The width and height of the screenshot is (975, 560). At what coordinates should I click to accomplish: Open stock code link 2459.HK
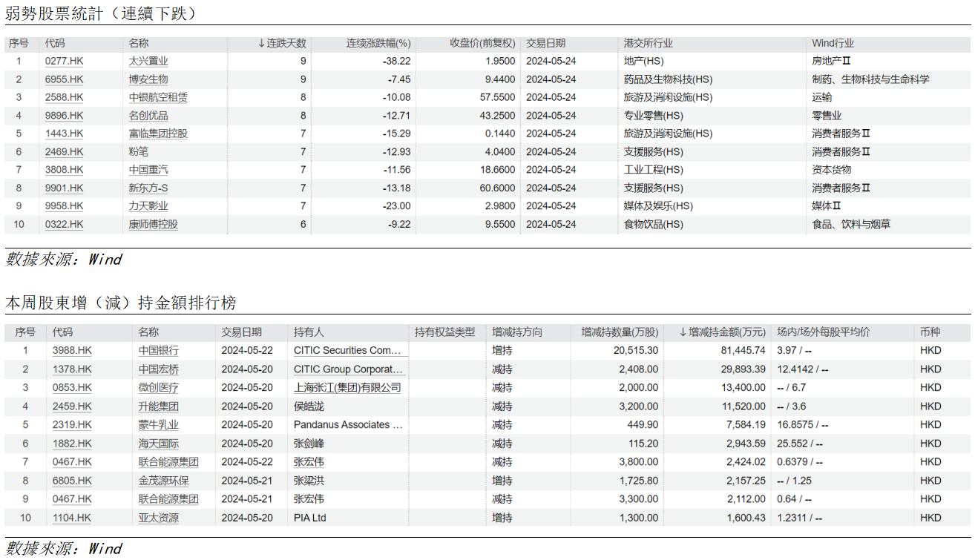[72, 406]
